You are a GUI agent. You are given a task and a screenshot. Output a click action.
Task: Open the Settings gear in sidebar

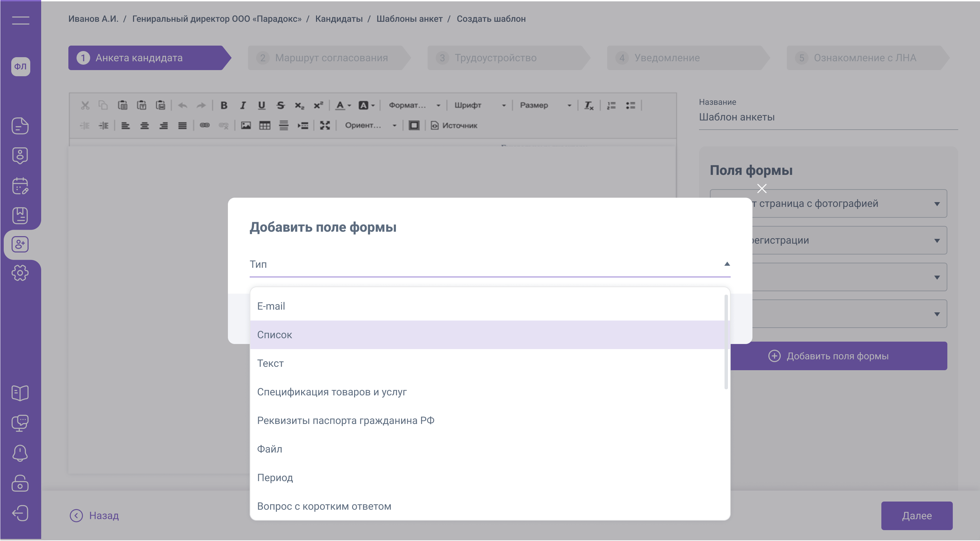[20, 273]
